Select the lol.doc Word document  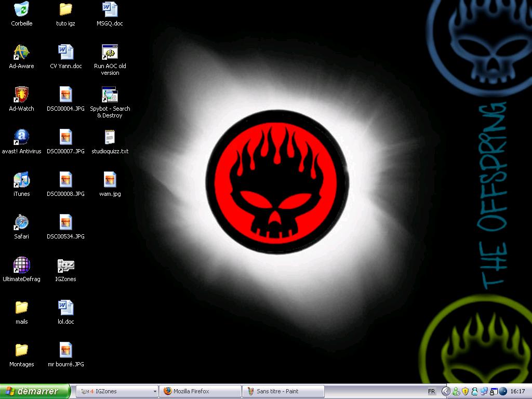[65, 312]
